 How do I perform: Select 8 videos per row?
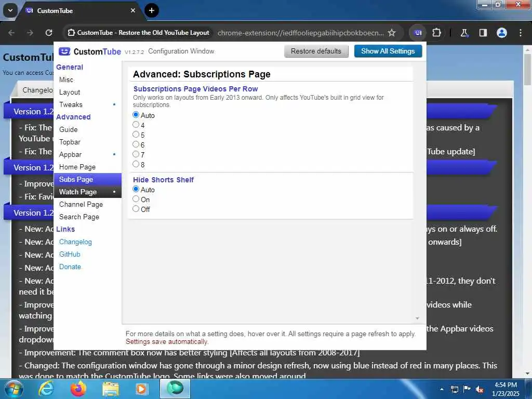coord(136,164)
